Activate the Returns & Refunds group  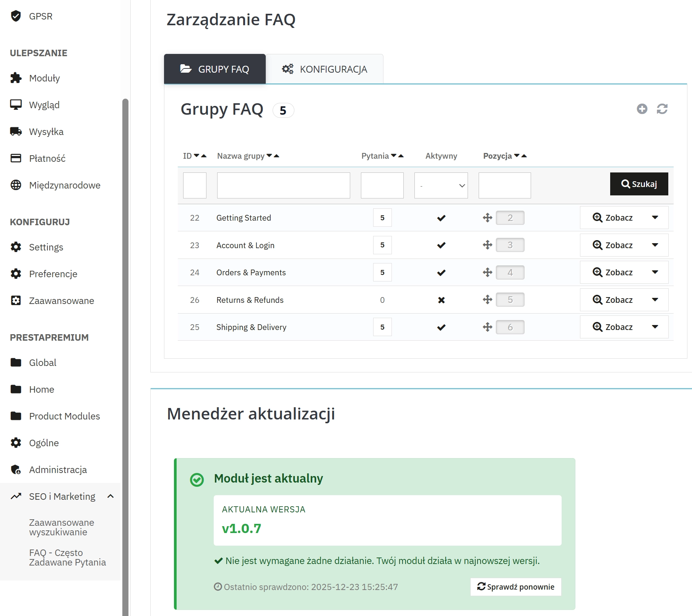(441, 300)
